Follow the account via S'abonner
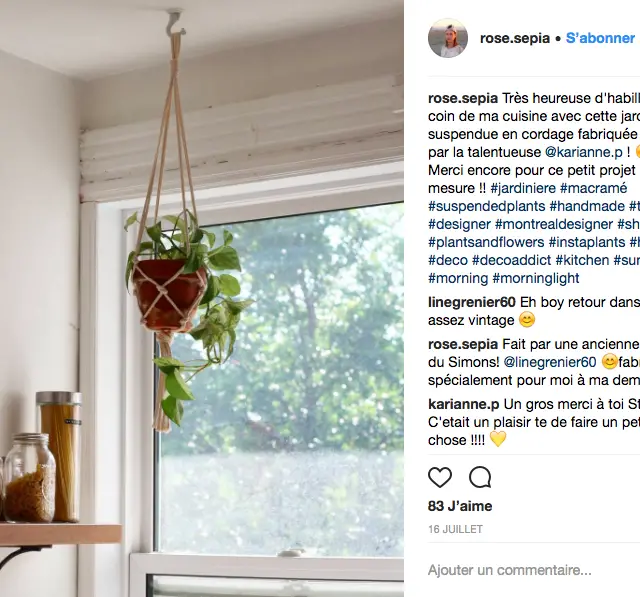This screenshot has height=597, width=640. click(x=600, y=38)
